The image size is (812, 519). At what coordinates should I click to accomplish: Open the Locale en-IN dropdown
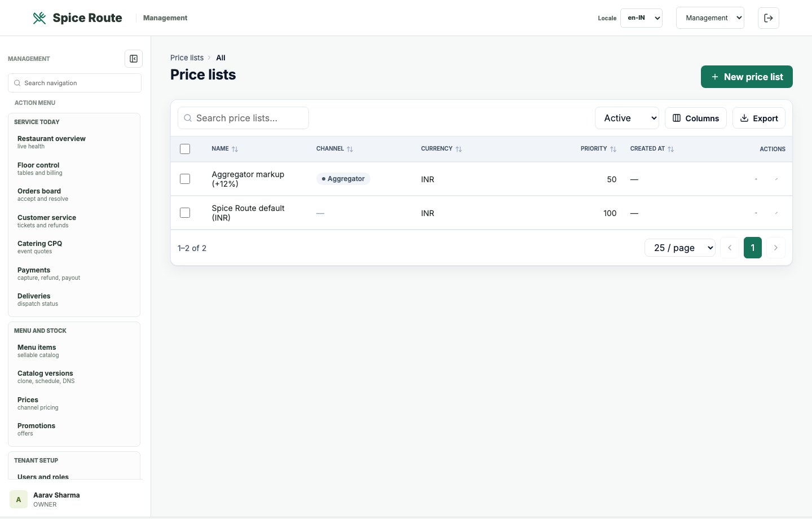[641, 18]
